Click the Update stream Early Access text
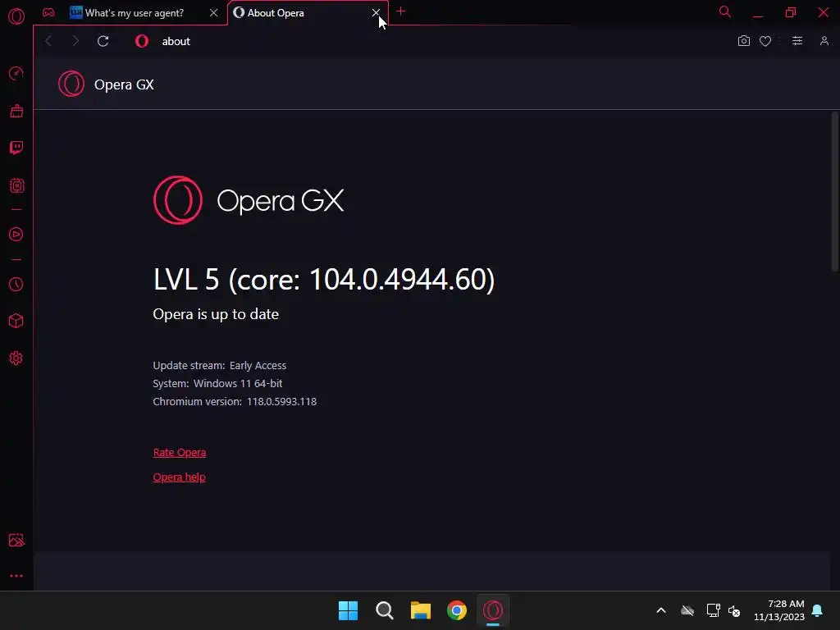The height and width of the screenshot is (630, 840). 220,365
